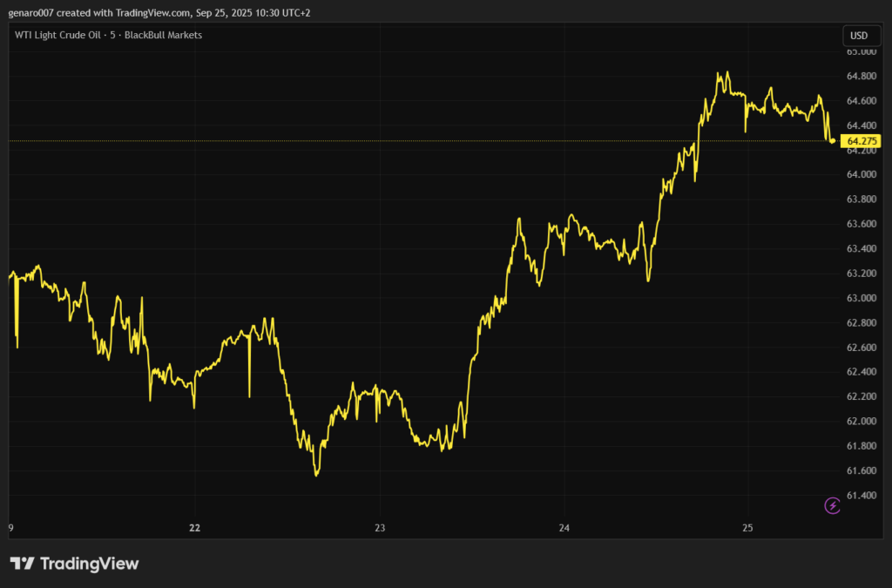
Task: Select date 23 on the time axis
Action: [x=380, y=528]
